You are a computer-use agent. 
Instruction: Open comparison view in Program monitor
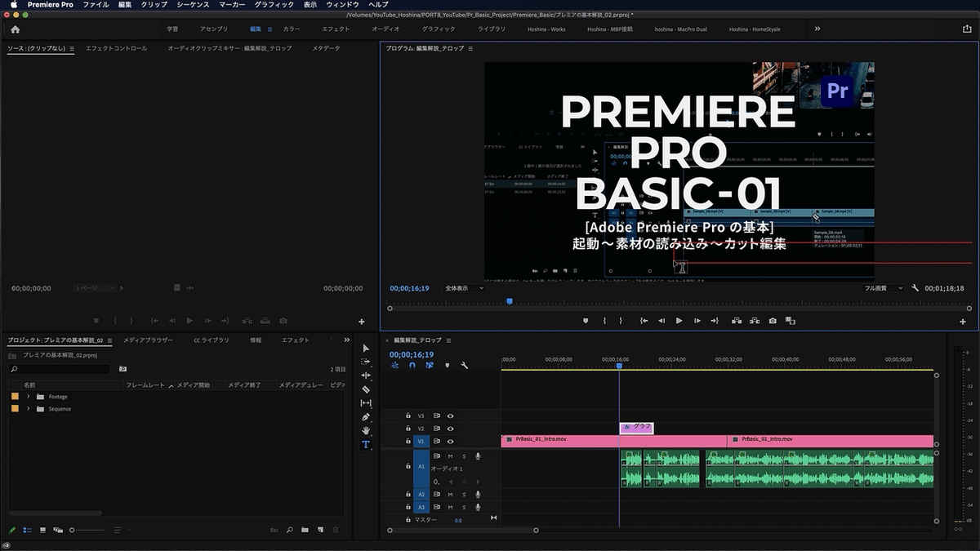790,321
